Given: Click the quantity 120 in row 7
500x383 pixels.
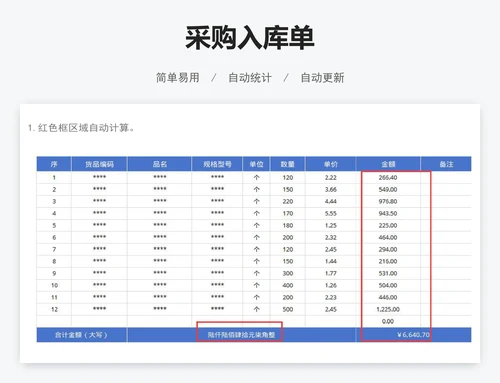Looking at the screenshot, I should click(x=288, y=249).
